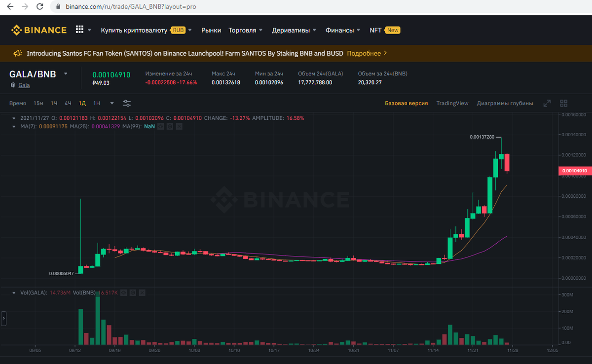This screenshot has width=592, height=364.
Task: Expand the left side panel arrow
Action: 3,319
